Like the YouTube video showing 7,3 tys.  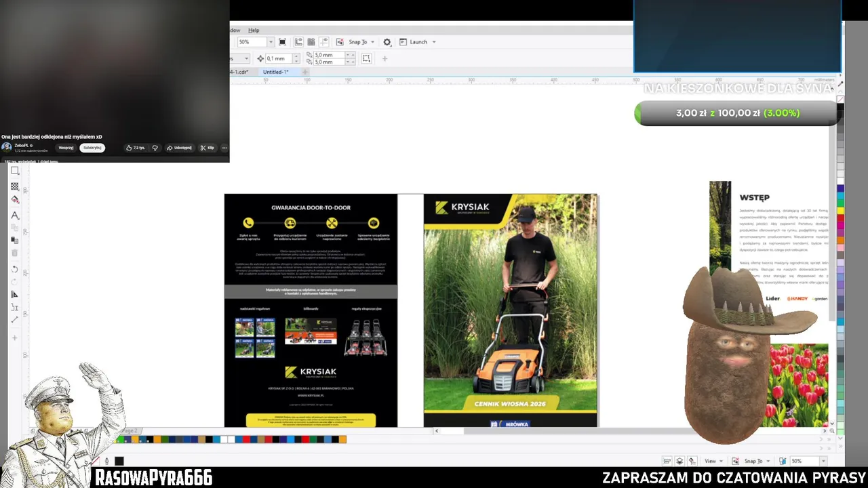[136, 148]
